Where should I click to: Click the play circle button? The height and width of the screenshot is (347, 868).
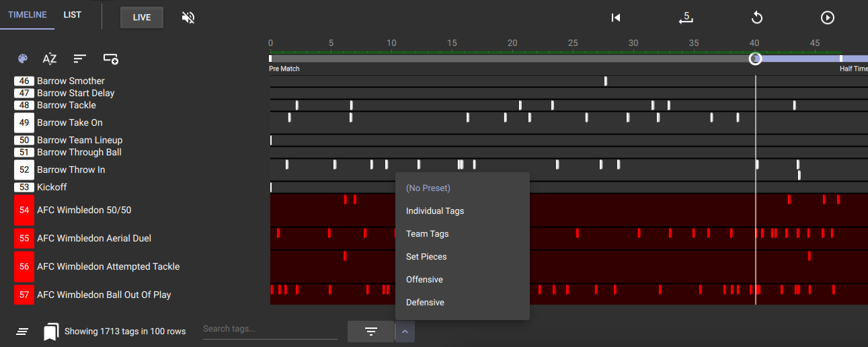[x=828, y=17]
